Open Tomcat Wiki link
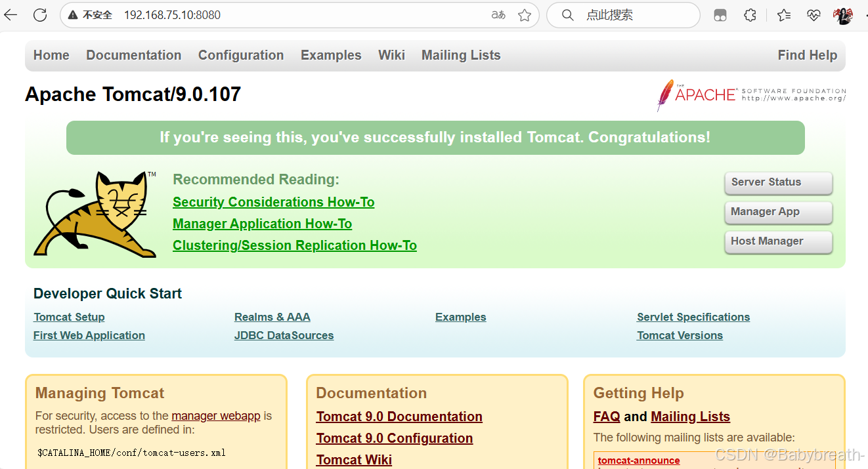Viewport: 868px width, 469px height. [x=354, y=460]
